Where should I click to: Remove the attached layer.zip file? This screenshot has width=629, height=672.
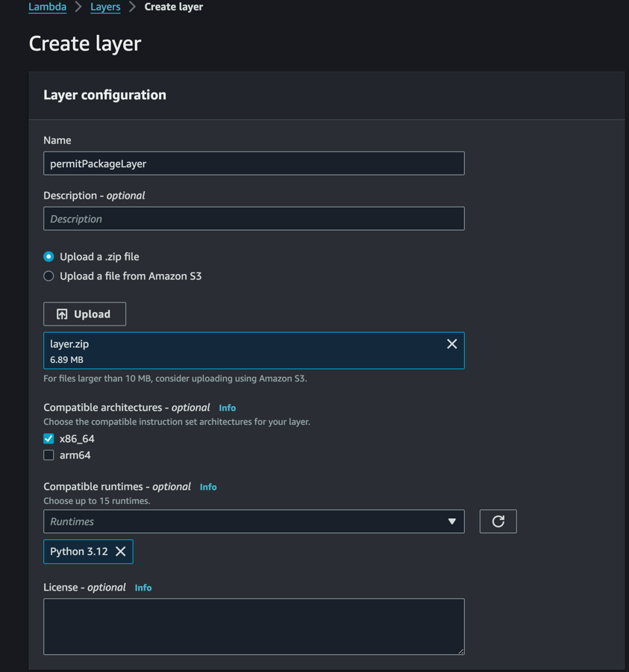[451, 344]
